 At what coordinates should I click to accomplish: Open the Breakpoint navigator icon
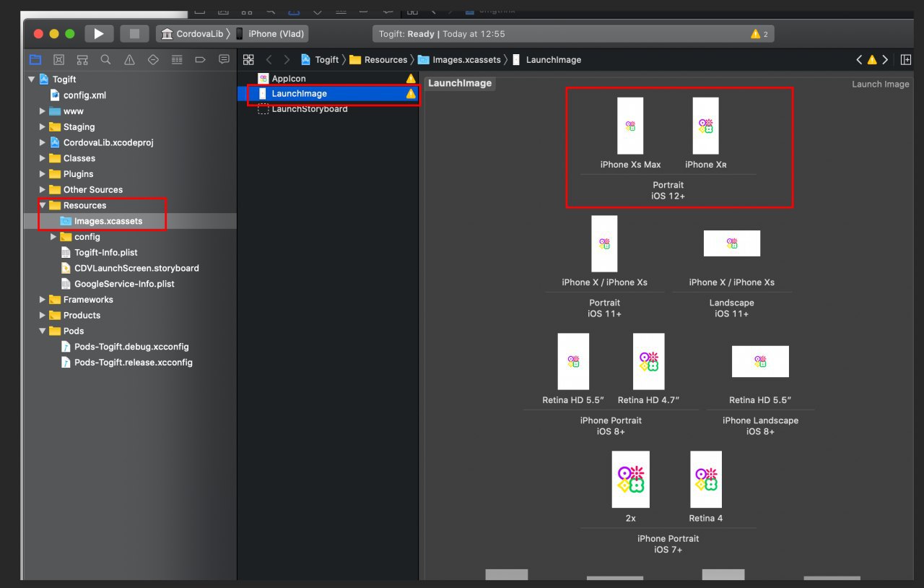(200, 59)
